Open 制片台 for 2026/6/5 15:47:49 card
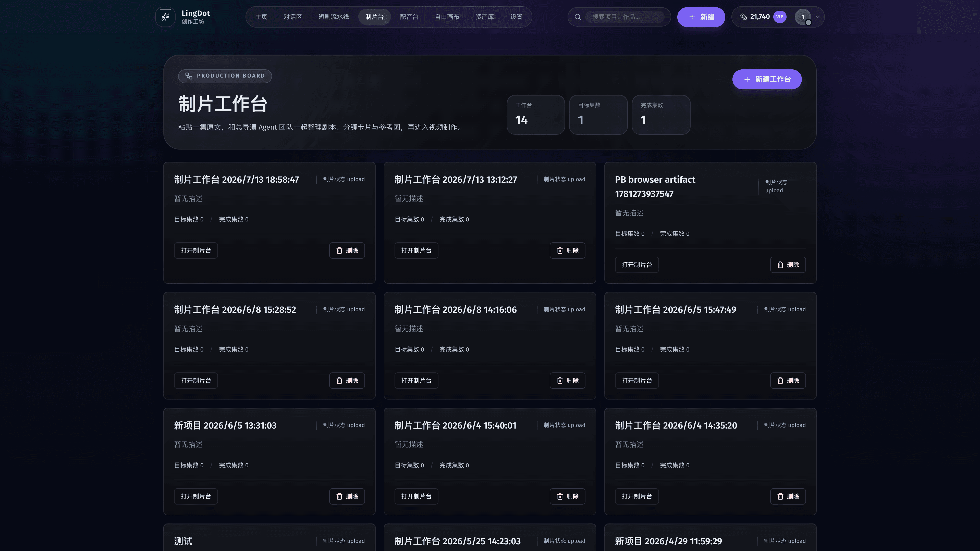980x551 pixels. coord(636,381)
